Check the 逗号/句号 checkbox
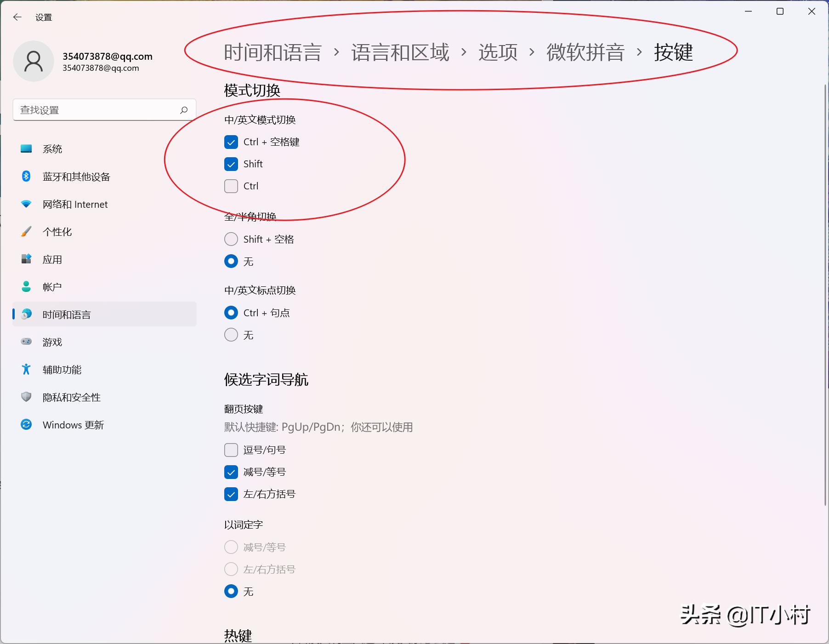The image size is (829, 644). pos(231,450)
